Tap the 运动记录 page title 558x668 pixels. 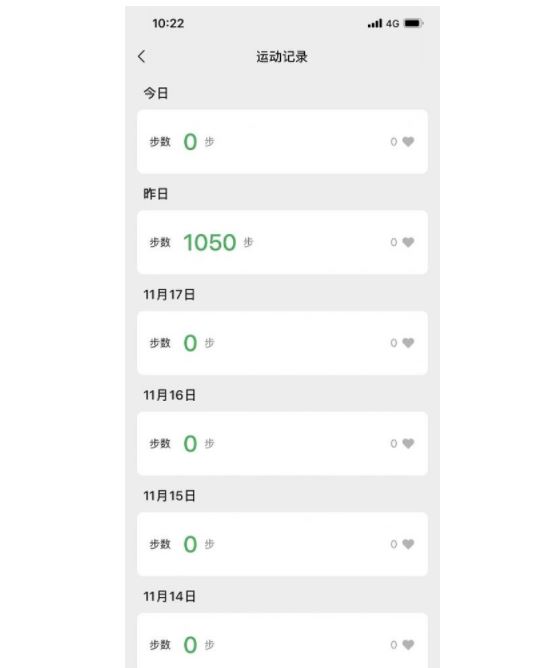point(282,57)
